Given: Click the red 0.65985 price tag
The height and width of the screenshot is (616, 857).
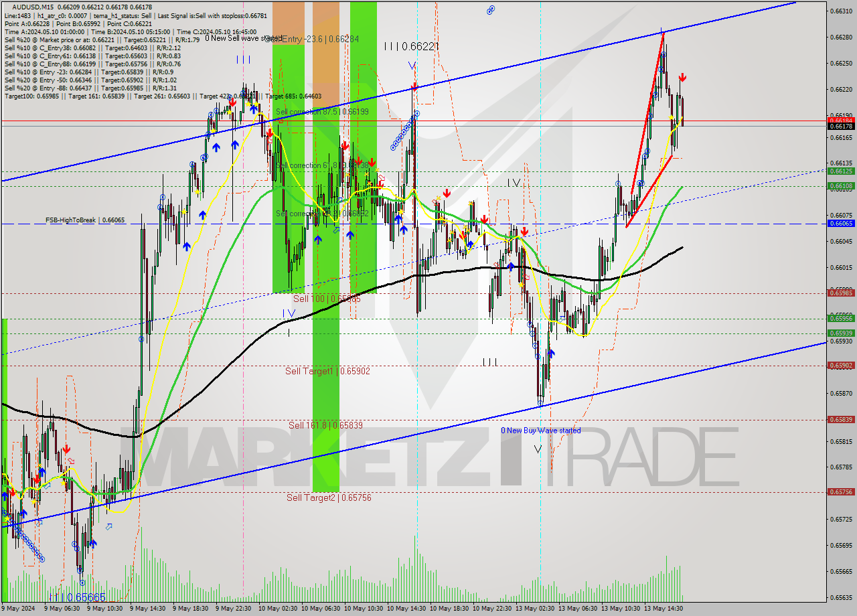Looking at the screenshot, I should (841, 293).
